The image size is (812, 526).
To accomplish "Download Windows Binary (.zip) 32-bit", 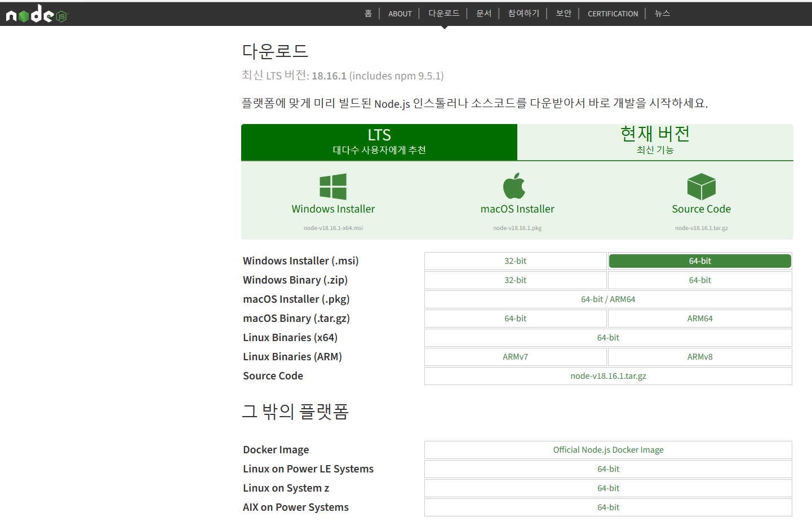I will pyautogui.click(x=516, y=280).
